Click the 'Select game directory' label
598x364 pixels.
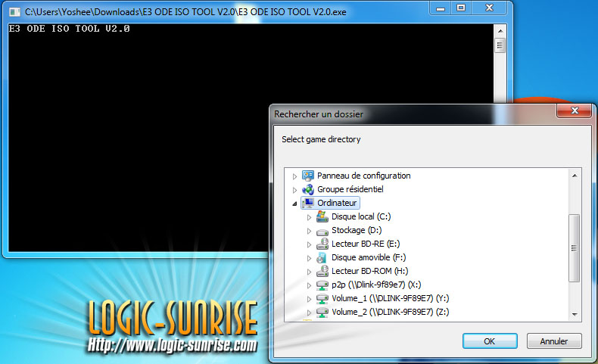coord(321,139)
